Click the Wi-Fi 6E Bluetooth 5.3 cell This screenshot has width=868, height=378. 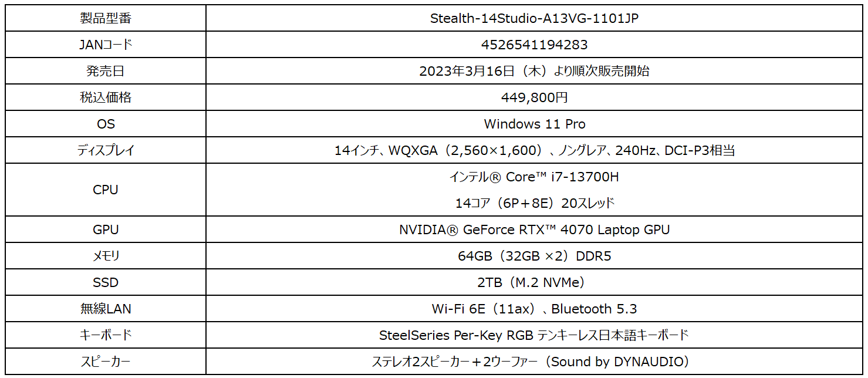click(534, 309)
